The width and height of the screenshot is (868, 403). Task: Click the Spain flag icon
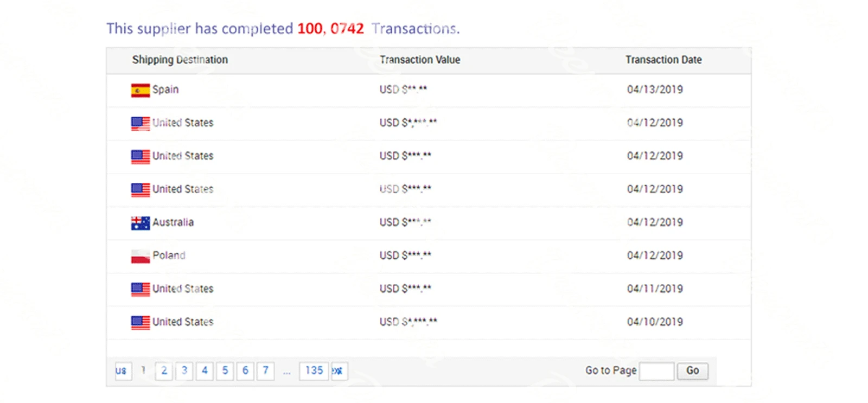click(140, 90)
